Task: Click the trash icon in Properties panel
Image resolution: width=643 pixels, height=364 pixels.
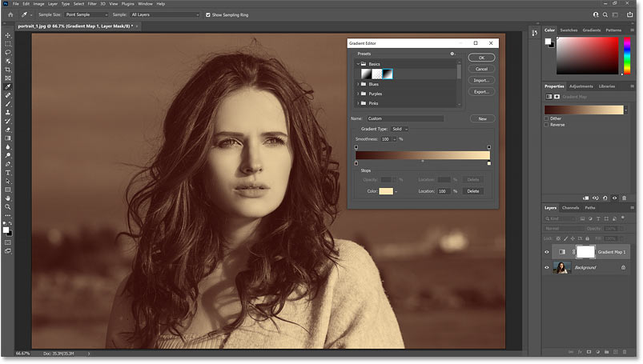Action: [624, 198]
